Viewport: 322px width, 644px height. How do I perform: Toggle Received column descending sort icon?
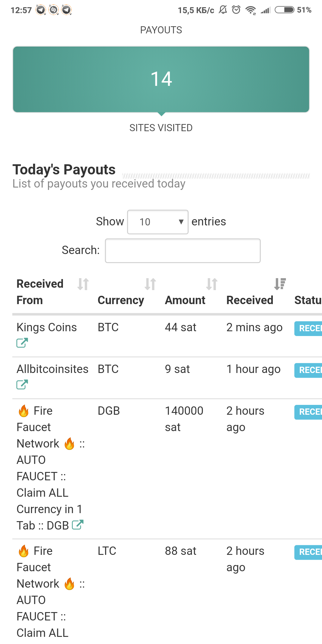coord(280,284)
